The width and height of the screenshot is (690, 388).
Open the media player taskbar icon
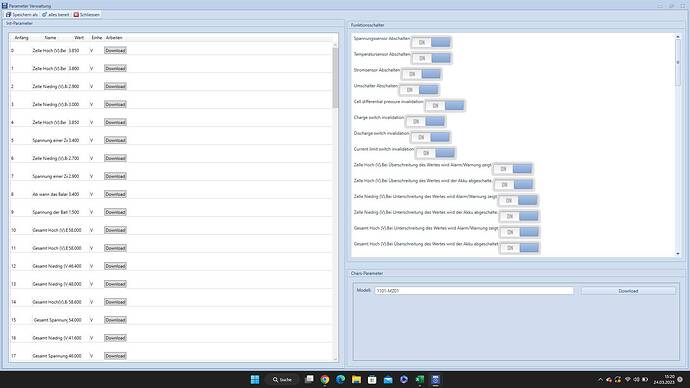pos(404,379)
